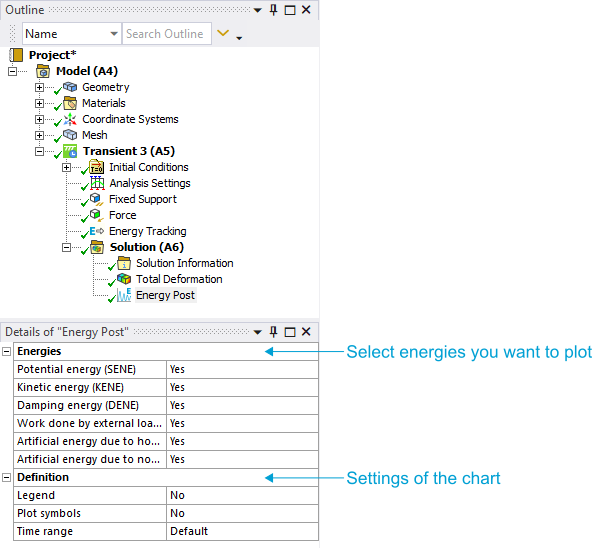Expand the Initial Conditions node
592x548 pixels.
(x=66, y=167)
